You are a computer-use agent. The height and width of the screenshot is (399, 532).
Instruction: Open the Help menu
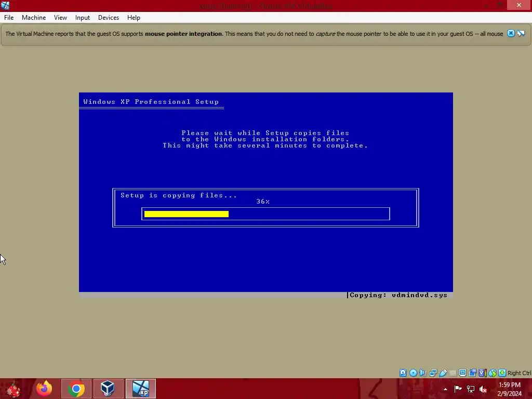tap(134, 18)
